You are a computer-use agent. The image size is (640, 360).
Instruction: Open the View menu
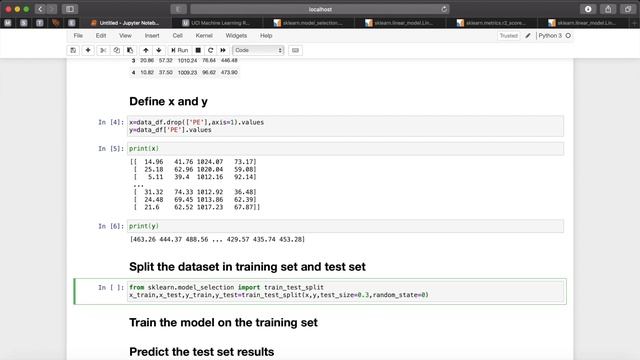click(x=125, y=36)
